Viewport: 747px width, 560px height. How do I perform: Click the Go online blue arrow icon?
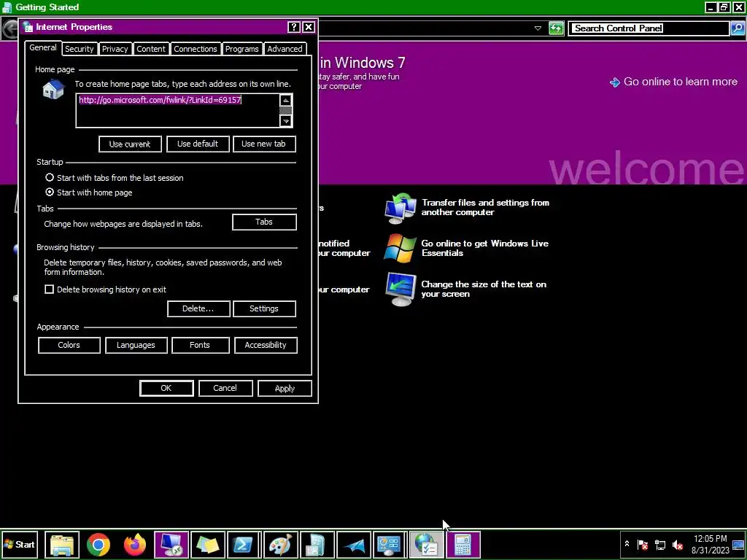click(614, 82)
